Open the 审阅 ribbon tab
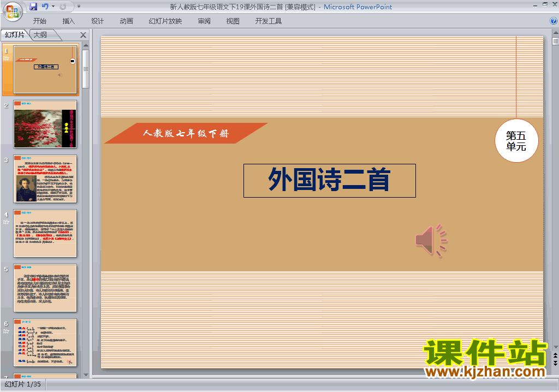Screen dimensions: 559x392 [204, 21]
